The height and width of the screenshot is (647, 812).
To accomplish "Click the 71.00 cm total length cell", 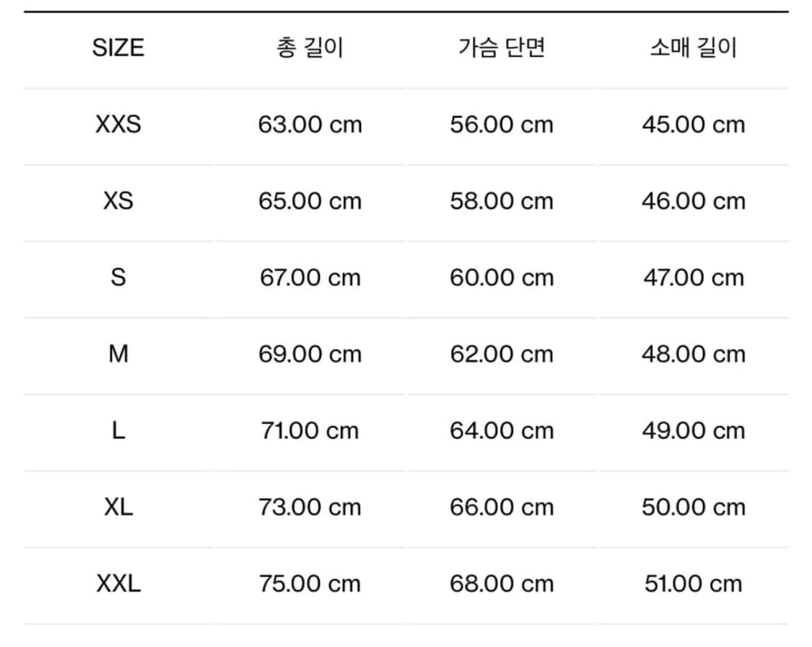I will pos(310,431).
